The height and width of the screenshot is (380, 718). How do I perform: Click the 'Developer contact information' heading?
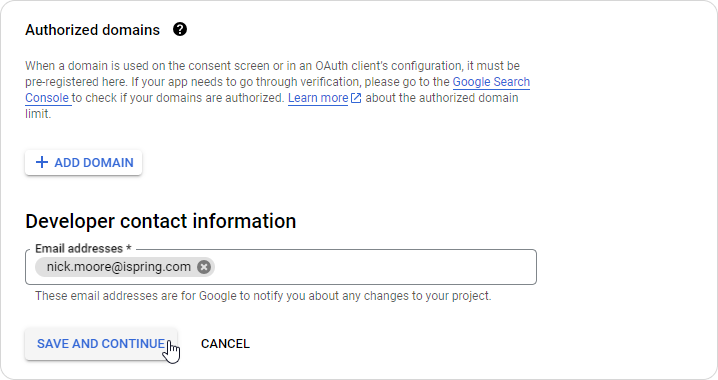click(161, 221)
